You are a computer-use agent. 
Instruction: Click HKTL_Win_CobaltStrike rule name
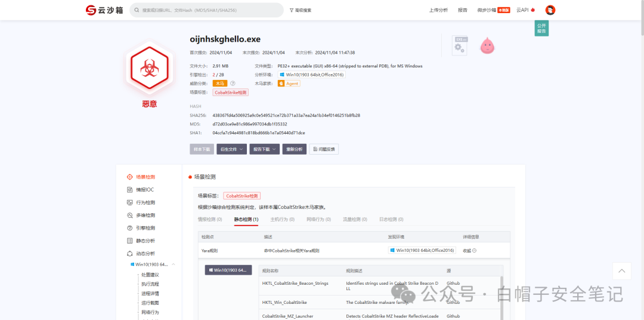284,302
